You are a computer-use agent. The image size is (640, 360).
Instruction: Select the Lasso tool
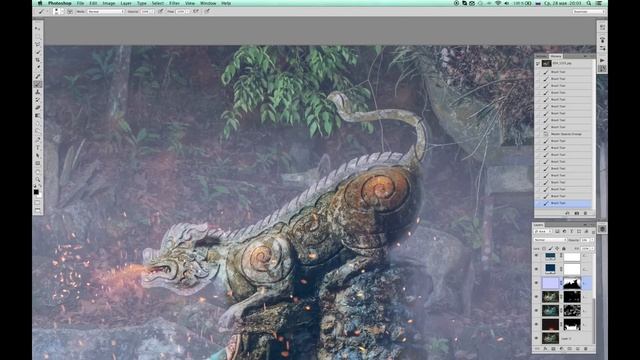(38, 44)
